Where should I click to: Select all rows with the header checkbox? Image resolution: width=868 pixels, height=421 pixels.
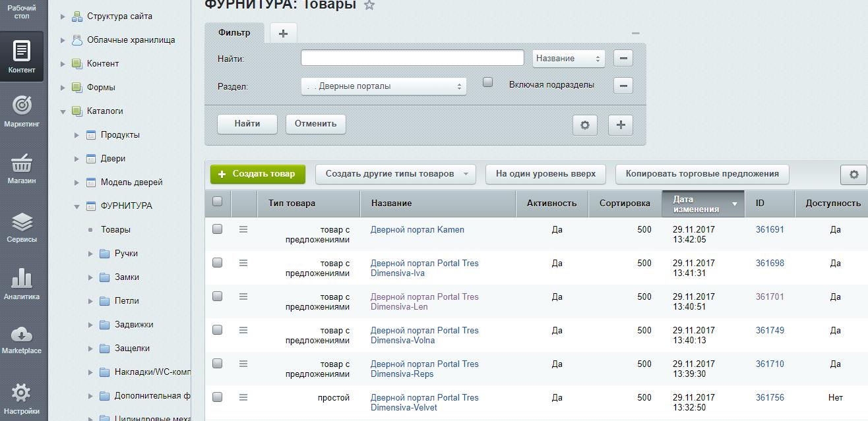point(217,202)
